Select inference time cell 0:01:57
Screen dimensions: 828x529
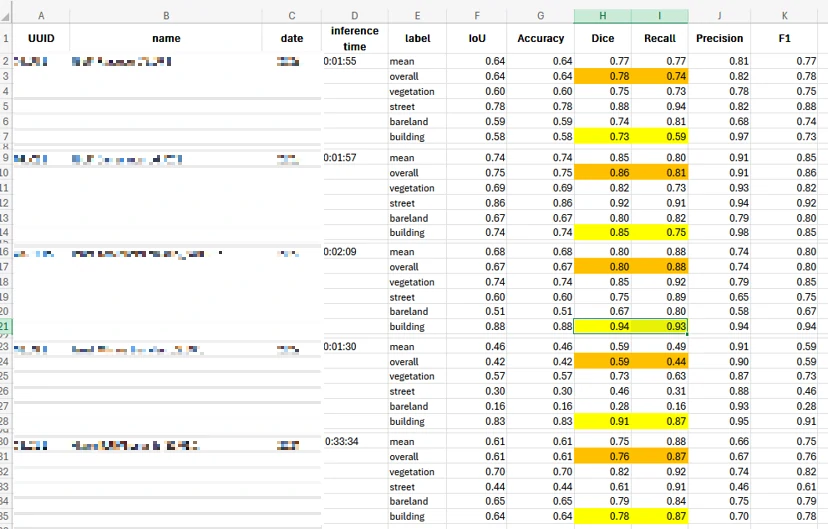coord(354,157)
